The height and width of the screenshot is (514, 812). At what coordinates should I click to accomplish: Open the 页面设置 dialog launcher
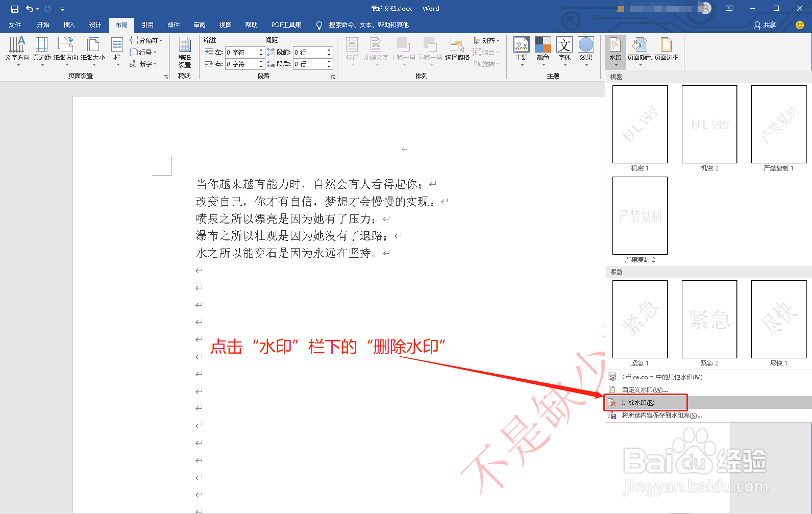click(166, 77)
